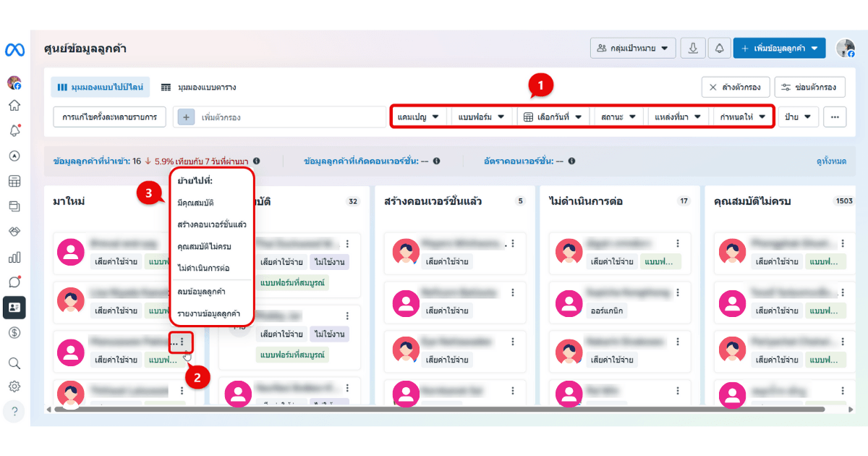Open the เลือกวันที่ date picker dropdown

pos(553,117)
